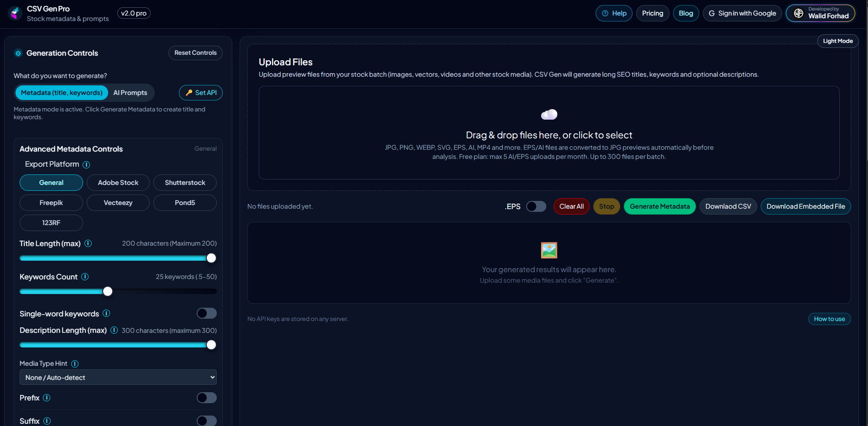868x426 pixels.
Task: Click the Walid Forhad developer badge icon
Action: coord(798,13)
